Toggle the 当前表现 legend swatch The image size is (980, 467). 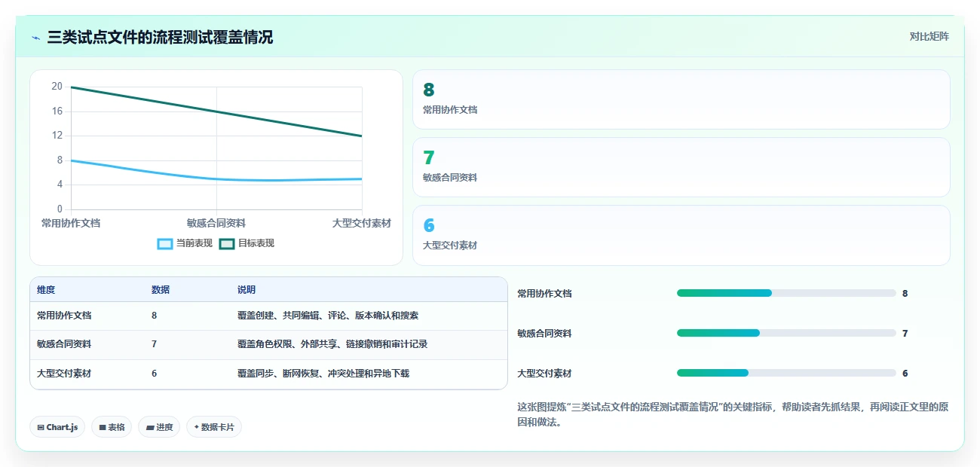tap(164, 243)
